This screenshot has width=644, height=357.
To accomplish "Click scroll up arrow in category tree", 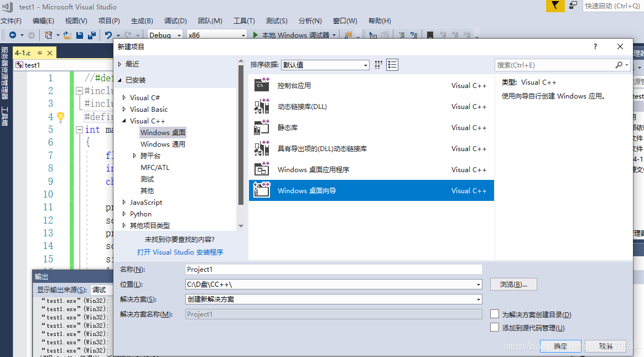I will (241, 61).
